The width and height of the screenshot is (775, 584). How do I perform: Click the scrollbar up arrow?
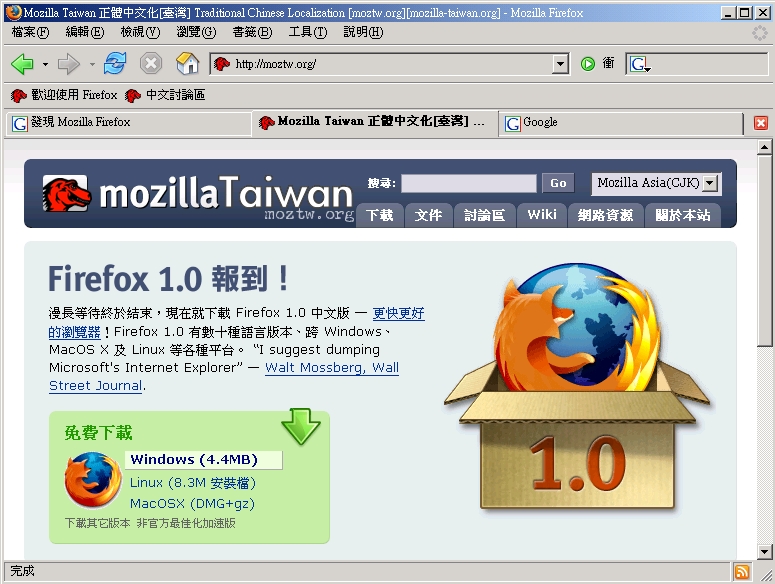coord(765,147)
